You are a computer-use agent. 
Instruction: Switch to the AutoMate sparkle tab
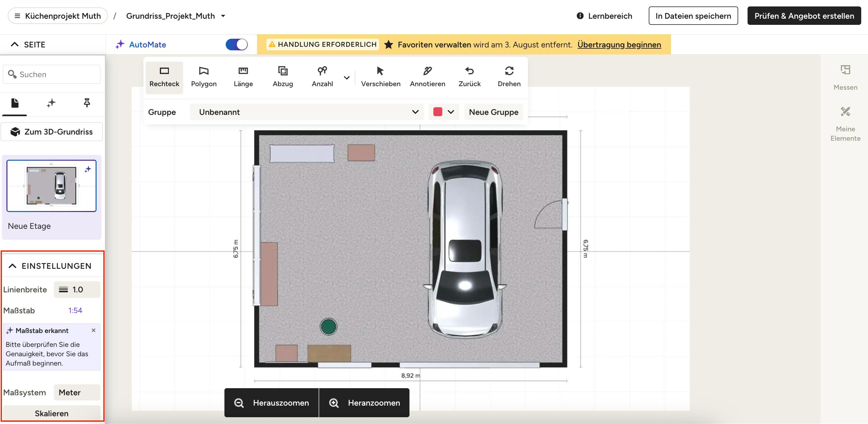tap(51, 103)
